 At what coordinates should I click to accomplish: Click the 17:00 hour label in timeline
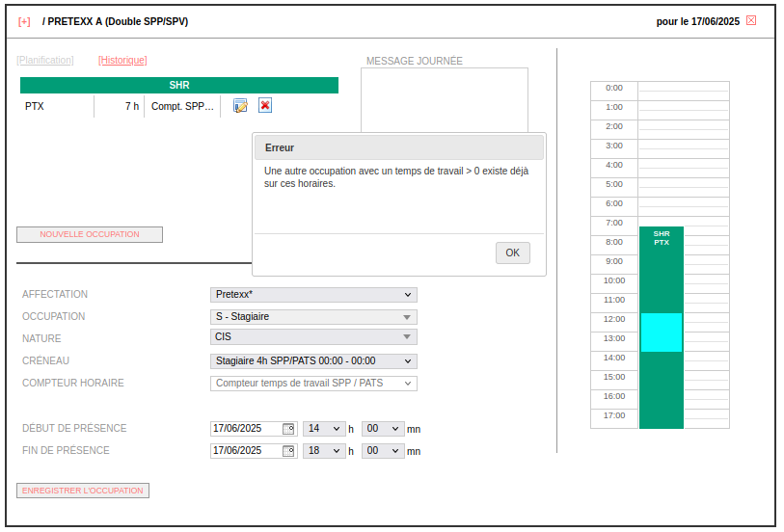click(x=614, y=415)
